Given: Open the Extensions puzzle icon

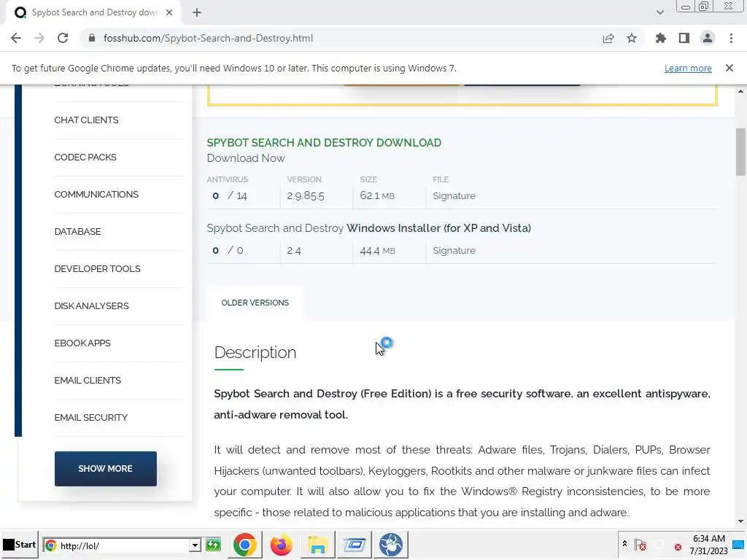Looking at the screenshot, I should (660, 38).
